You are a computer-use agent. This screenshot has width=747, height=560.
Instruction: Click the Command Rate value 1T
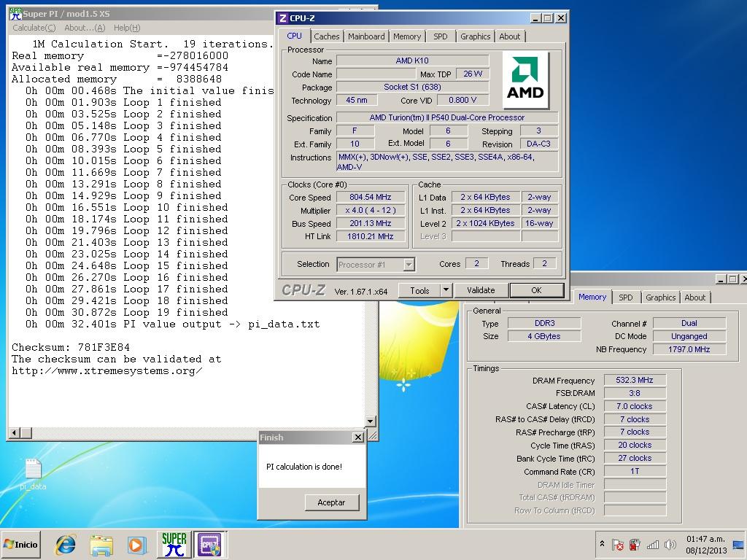pos(635,471)
